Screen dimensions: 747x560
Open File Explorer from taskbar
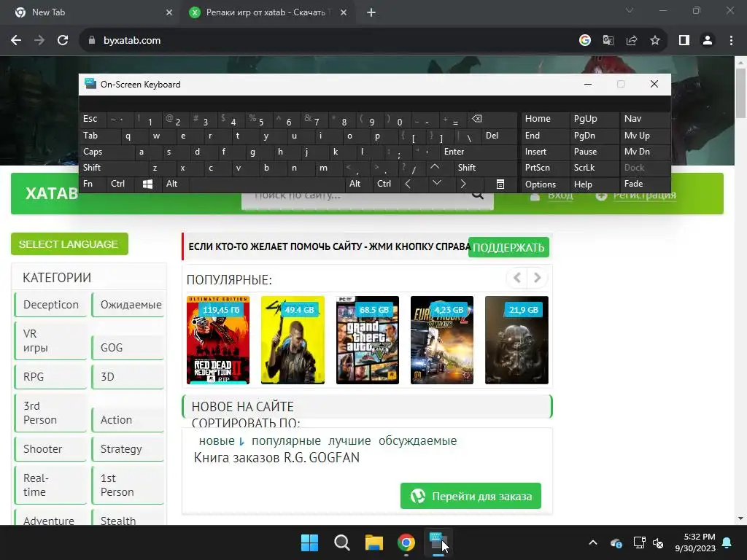(374, 542)
